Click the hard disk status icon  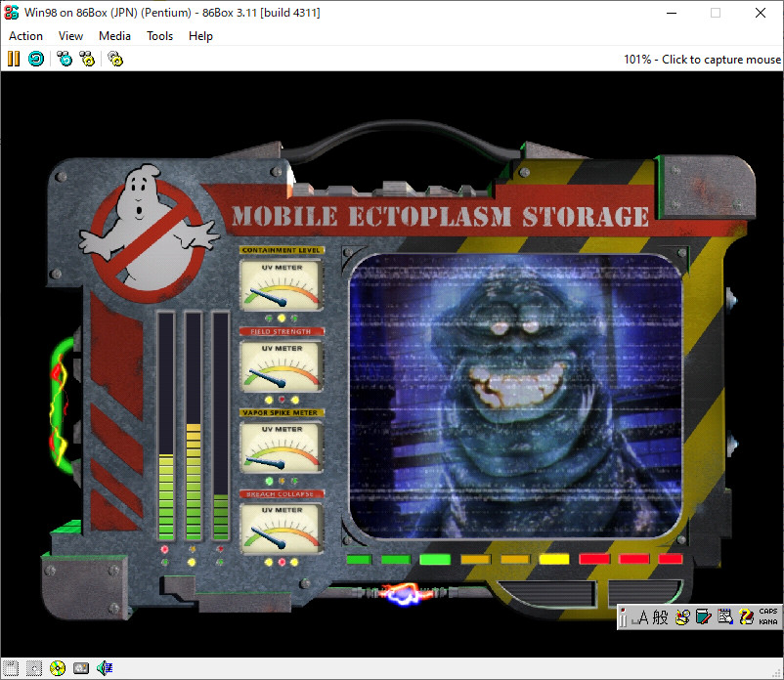(x=81, y=668)
